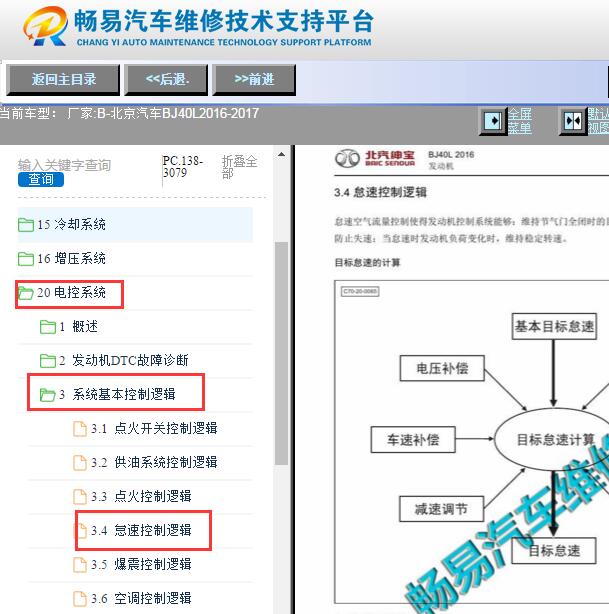Click the blue 查询 search button
The height and width of the screenshot is (614, 609).
click(41, 179)
